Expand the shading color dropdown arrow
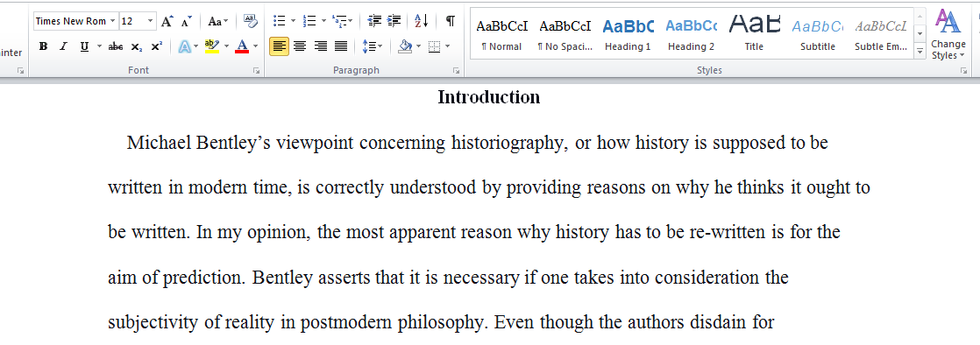The width and height of the screenshot is (980, 345). pyautogui.click(x=418, y=46)
